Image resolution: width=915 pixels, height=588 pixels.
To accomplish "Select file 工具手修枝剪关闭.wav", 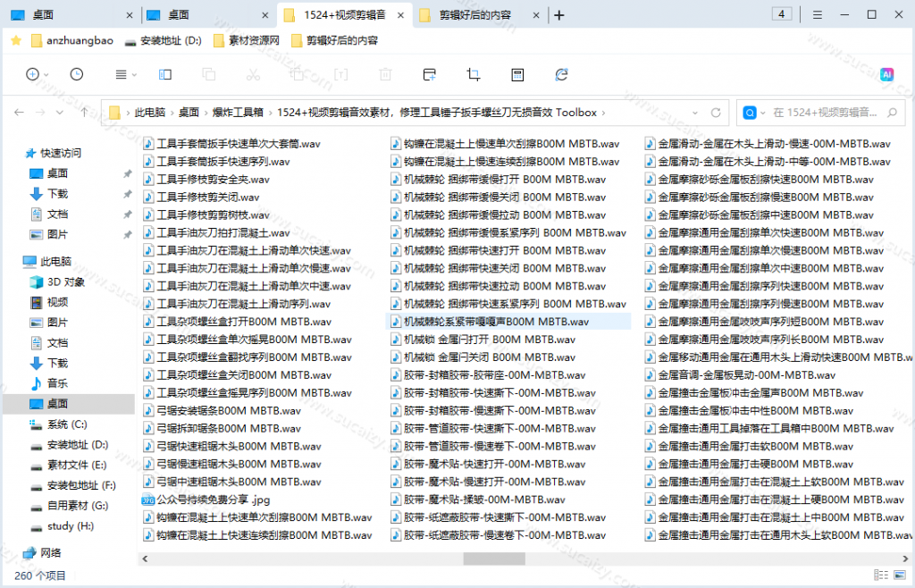I will (x=201, y=197).
